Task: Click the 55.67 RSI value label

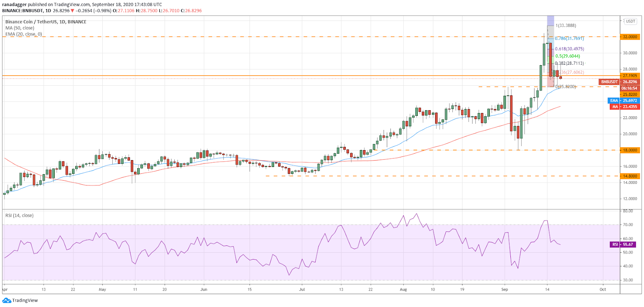Action: [x=628, y=244]
